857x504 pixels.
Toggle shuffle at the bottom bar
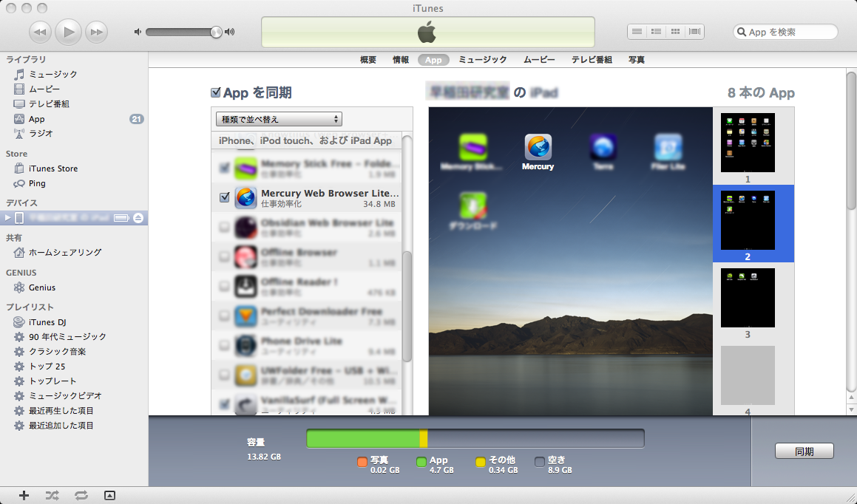[x=52, y=495]
